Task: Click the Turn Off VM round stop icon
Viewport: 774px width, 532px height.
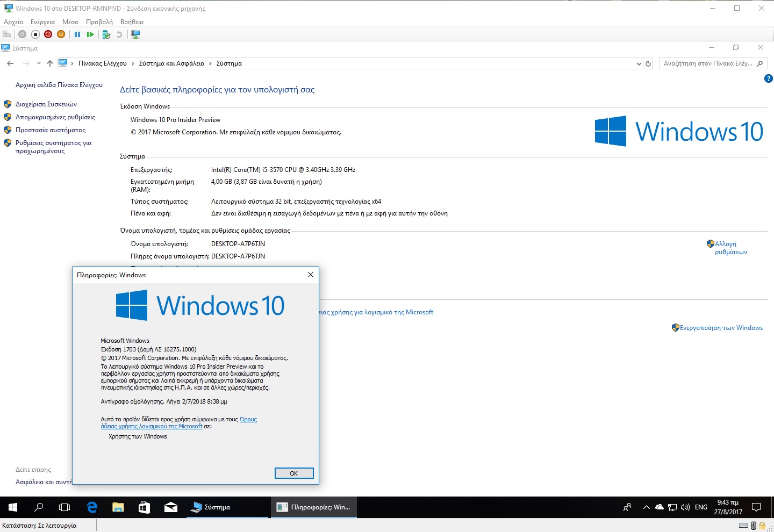Action: pyautogui.click(x=35, y=34)
